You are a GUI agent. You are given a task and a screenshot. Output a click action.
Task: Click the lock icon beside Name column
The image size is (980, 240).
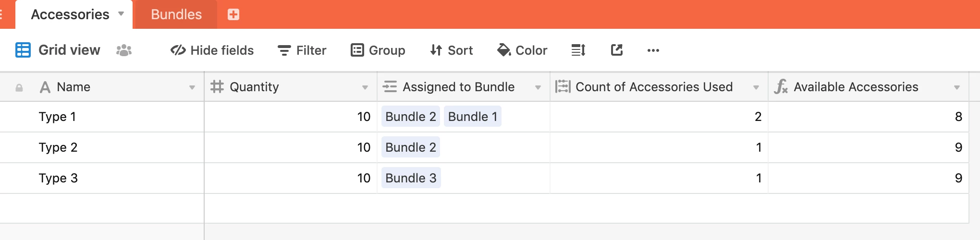tap(19, 87)
